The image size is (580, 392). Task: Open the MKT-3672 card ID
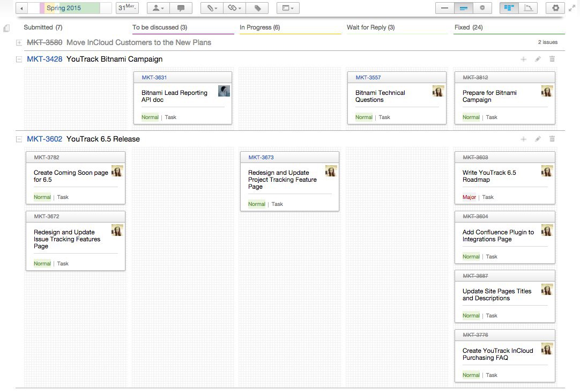pos(47,217)
